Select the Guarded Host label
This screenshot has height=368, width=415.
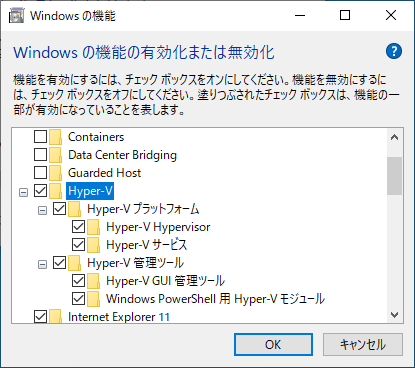(x=104, y=173)
